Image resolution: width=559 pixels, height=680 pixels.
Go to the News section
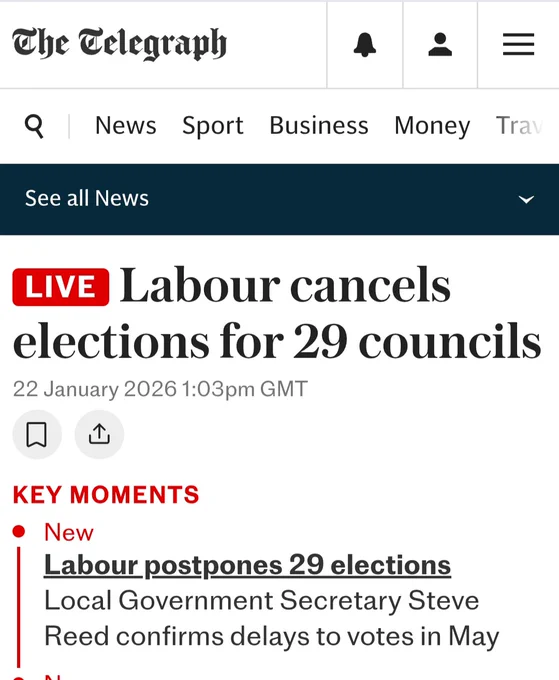(125, 126)
